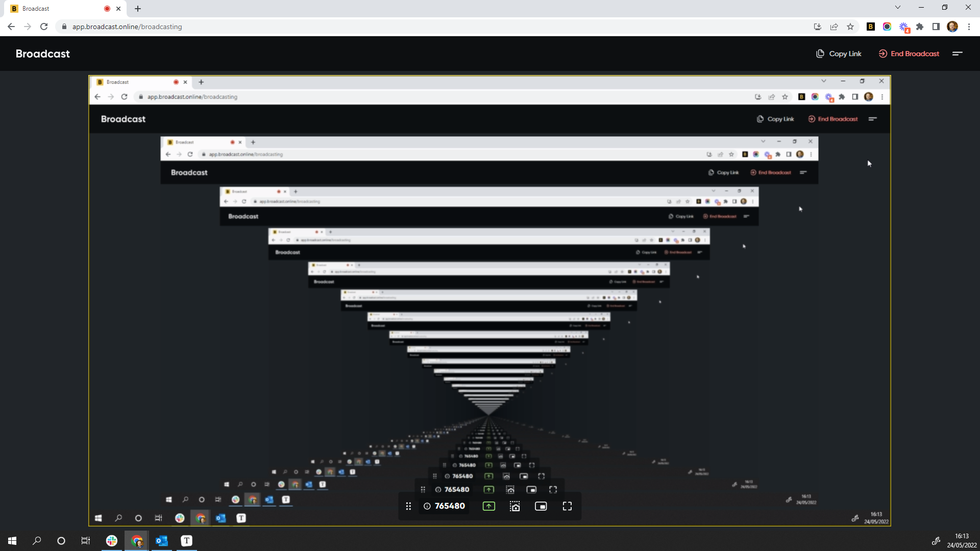Click the Broadcast logo
Image resolution: width=980 pixels, height=551 pixels.
(x=43, y=54)
